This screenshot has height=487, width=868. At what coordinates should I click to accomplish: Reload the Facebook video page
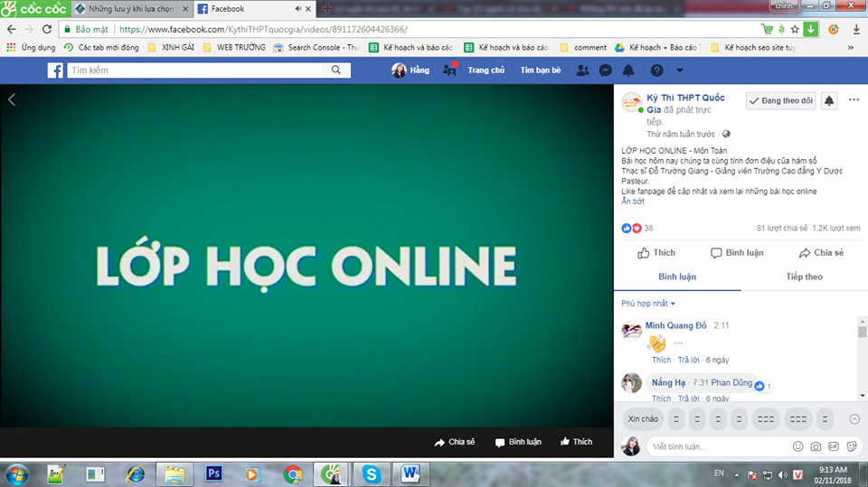click(47, 29)
